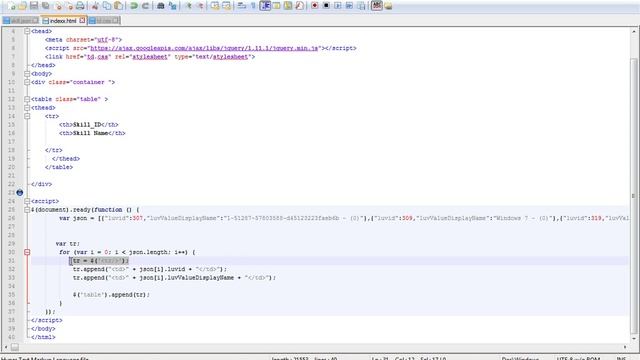Click the googleapis jQuery script URL
The image size is (640, 360).
[x=204, y=48]
